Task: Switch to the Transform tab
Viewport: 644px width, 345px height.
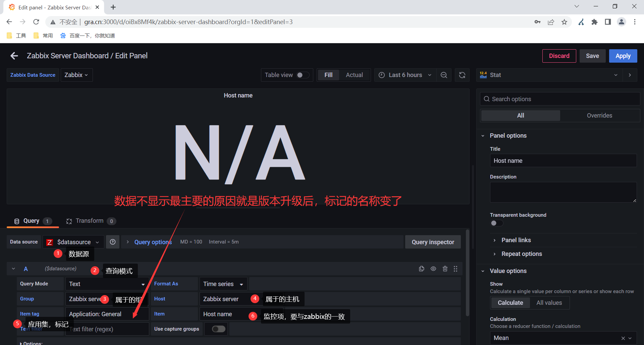Action: pos(91,221)
